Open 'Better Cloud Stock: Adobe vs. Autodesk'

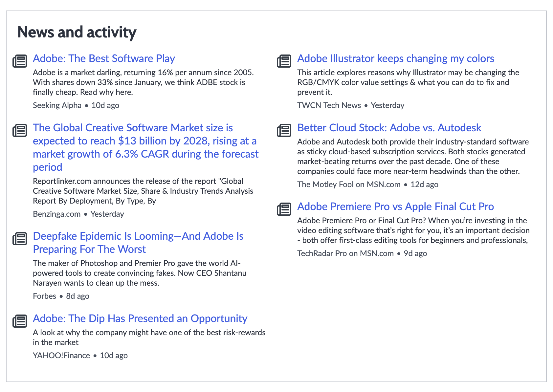click(x=389, y=128)
